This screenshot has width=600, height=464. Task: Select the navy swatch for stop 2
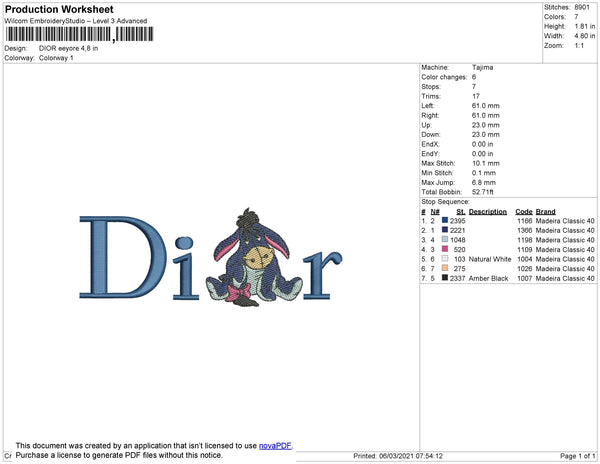click(445, 230)
